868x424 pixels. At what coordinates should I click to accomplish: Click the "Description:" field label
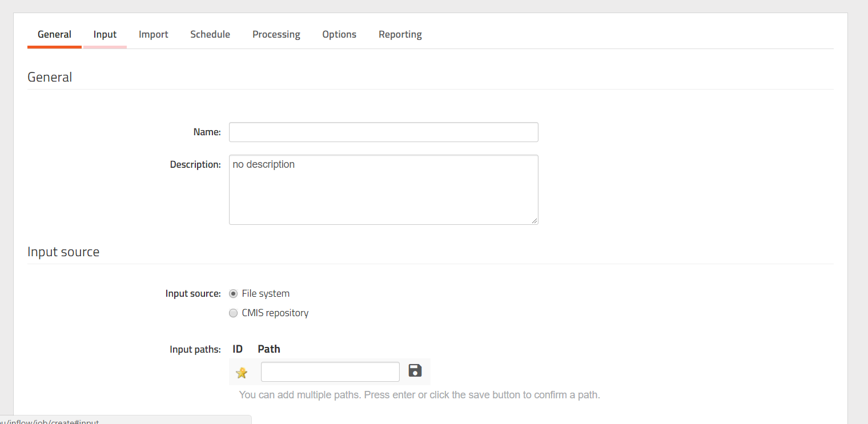[x=195, y=165]
